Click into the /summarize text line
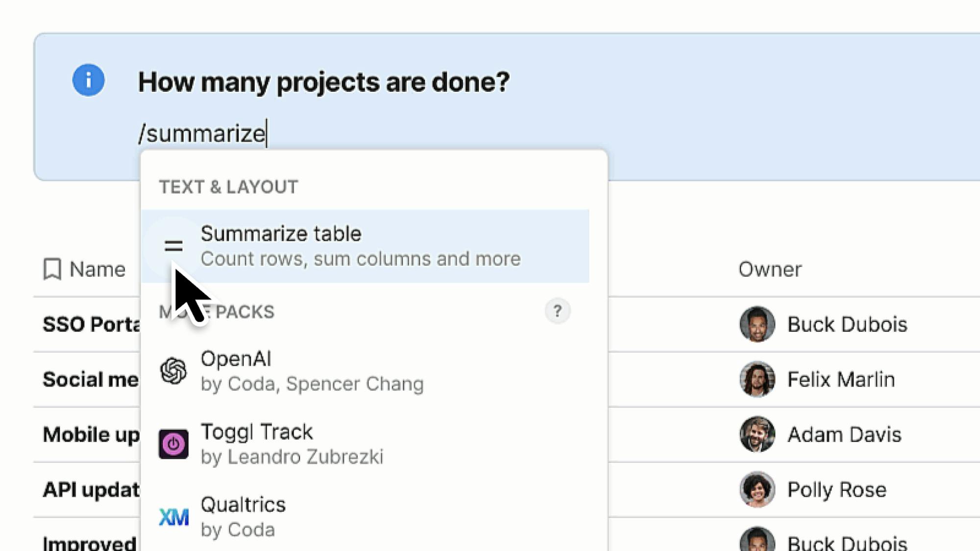The height and width of the screenshot is (551, 980). pyautogui.click(x=202, y=134)
